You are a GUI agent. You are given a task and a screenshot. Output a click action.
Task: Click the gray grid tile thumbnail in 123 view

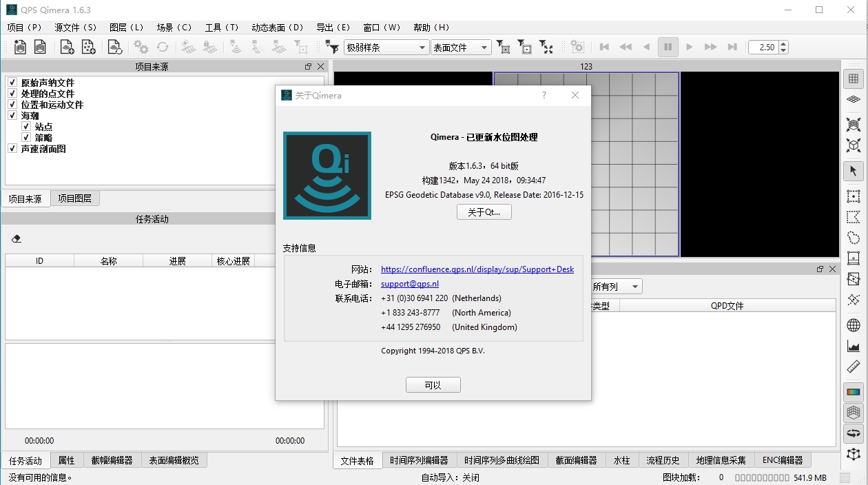coord(587,164)
